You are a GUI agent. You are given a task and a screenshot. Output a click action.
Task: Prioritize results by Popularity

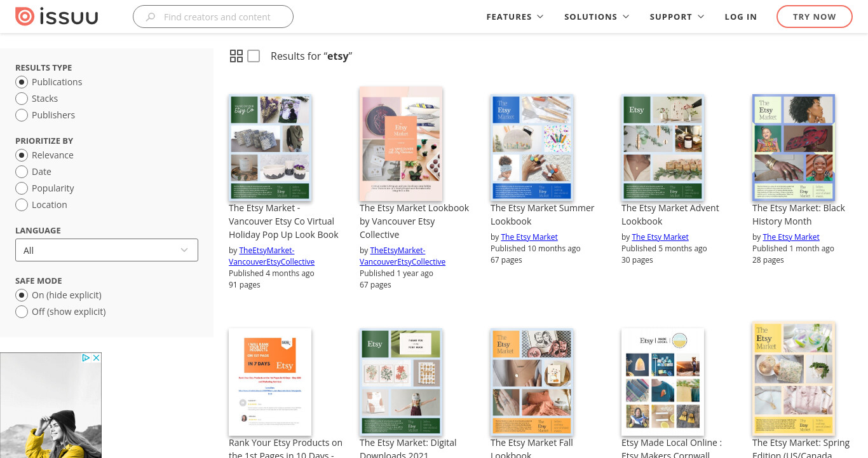pyautogui.click(x=22, y=188)
